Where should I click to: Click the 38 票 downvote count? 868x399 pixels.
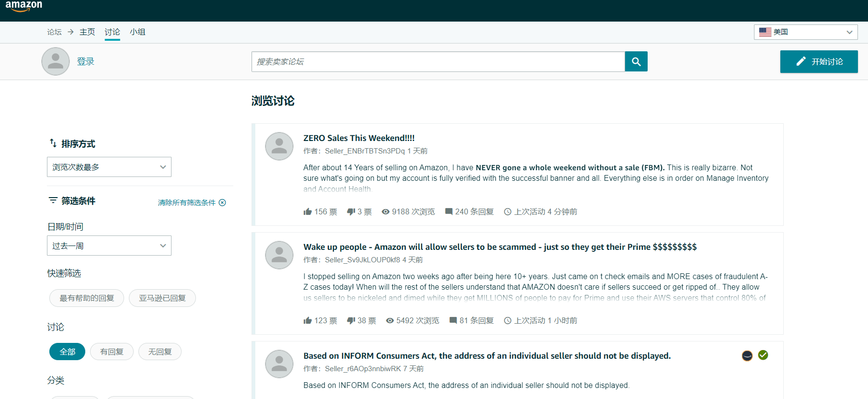coord(367,320)
